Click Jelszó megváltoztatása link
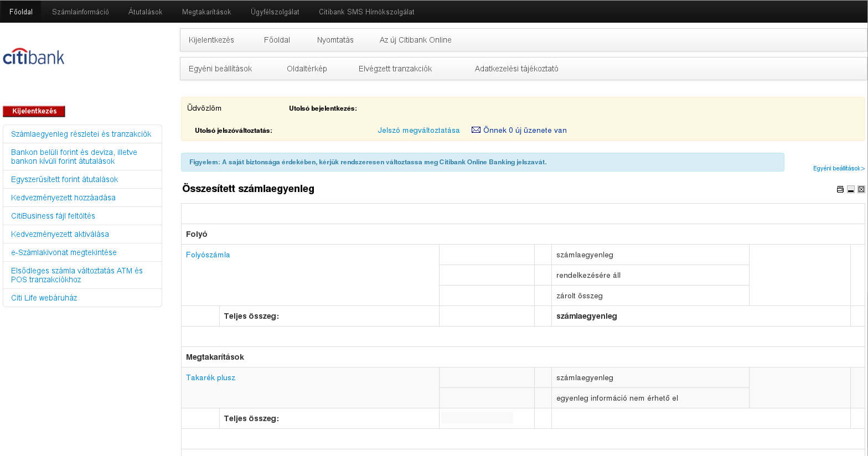The image size is (868, 456). (x=418, y=131)
